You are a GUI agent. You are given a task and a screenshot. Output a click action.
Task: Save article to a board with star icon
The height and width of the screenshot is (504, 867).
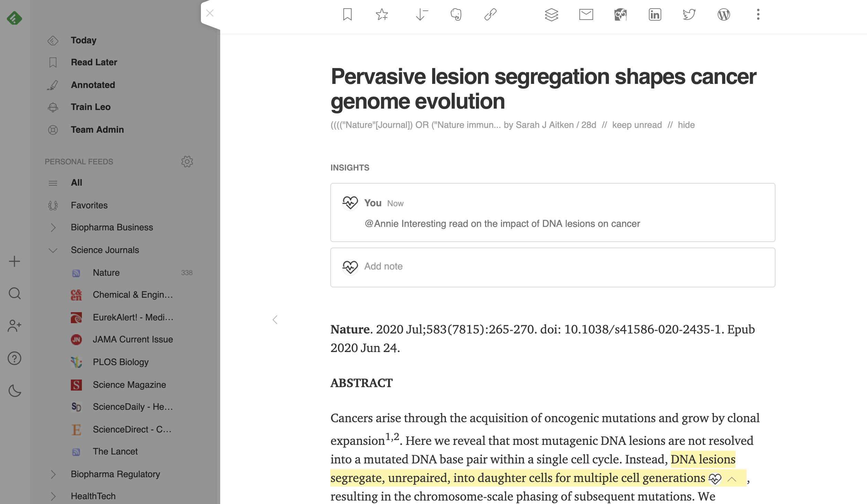pos(382,14)
